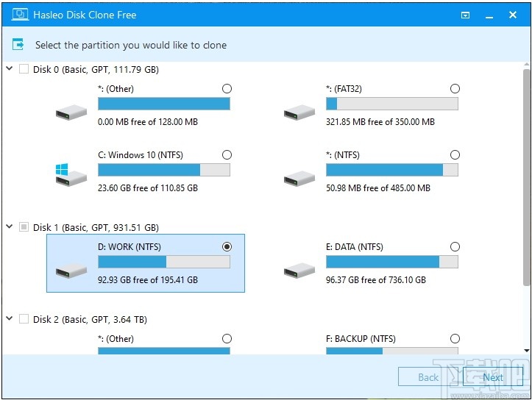Screen dimensions: 532x400
Task: Click the Hasleo Disk Clone title bar logo
Action: click(21, 14)
